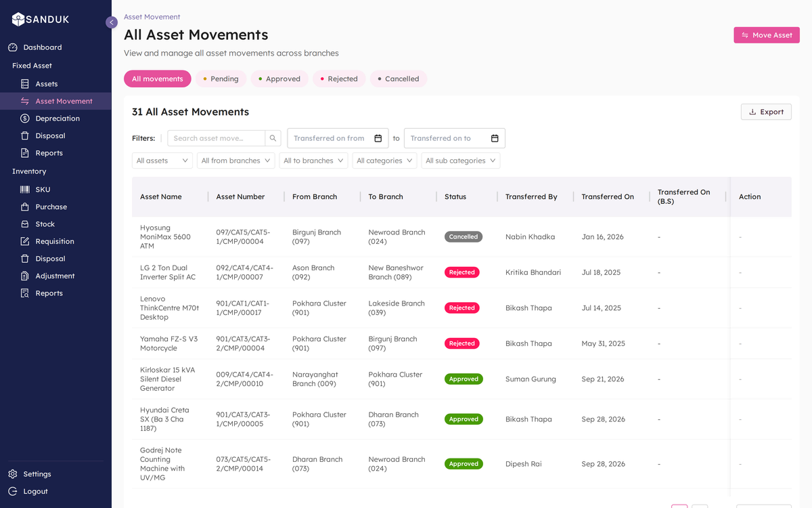Viewport: 812px width, 508px height.
Task: Click the Inventory Disposal trash icon
Action: [x=25, y=259]
